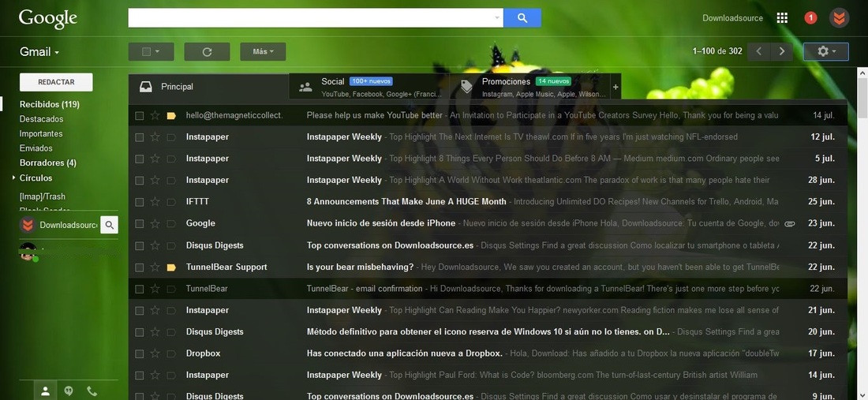The image size is (868, 400).
Task: Star the TunnelBear Support email
Action: coord(155,267)
